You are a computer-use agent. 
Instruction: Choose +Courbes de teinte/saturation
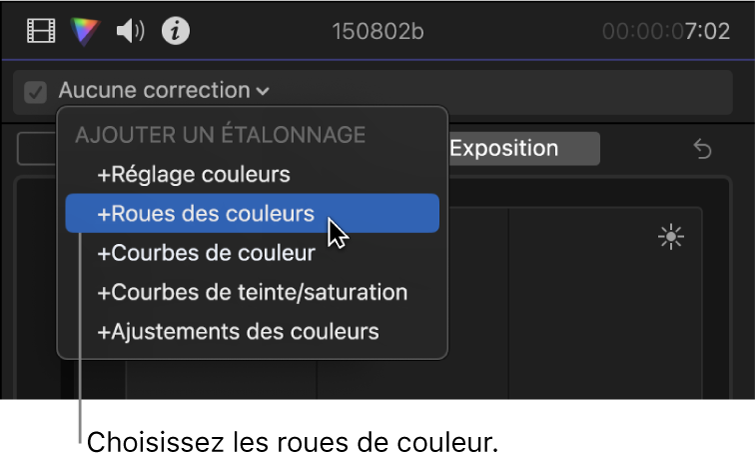(x=252, y=292)
